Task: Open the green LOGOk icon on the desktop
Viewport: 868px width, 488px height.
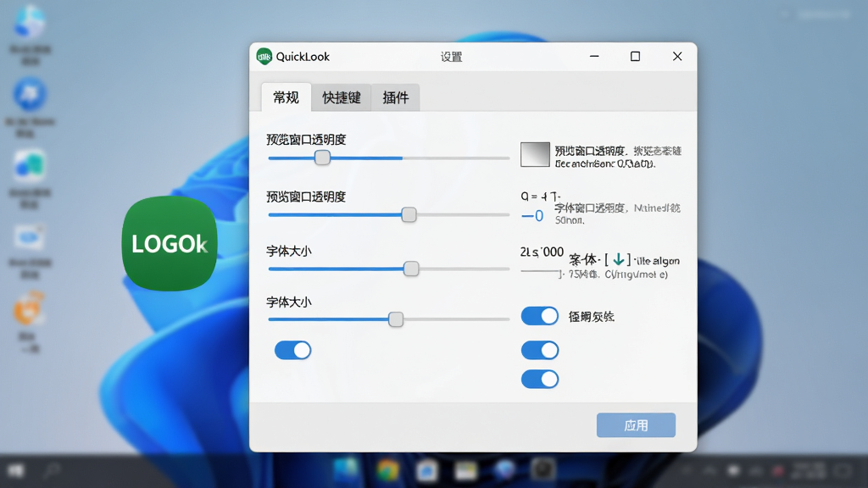Action: pos(170,243)
